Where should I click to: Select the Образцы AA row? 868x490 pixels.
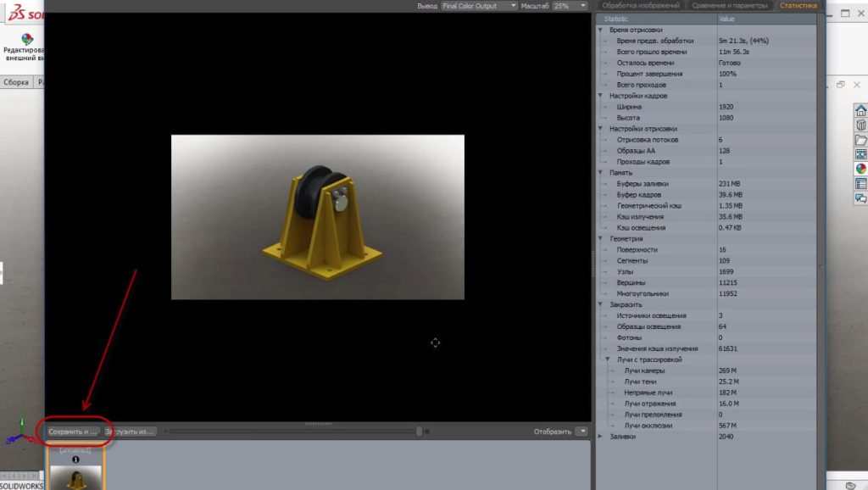706,151
